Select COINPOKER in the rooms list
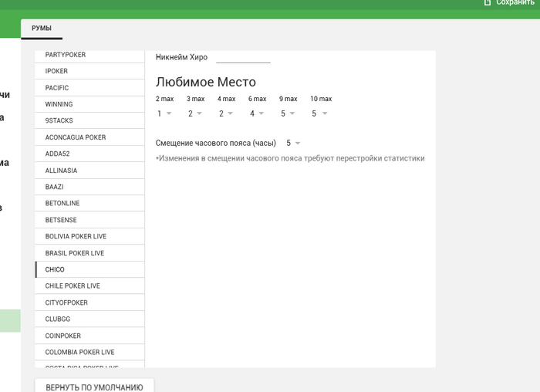540x392 pixels. pos(89,336)
